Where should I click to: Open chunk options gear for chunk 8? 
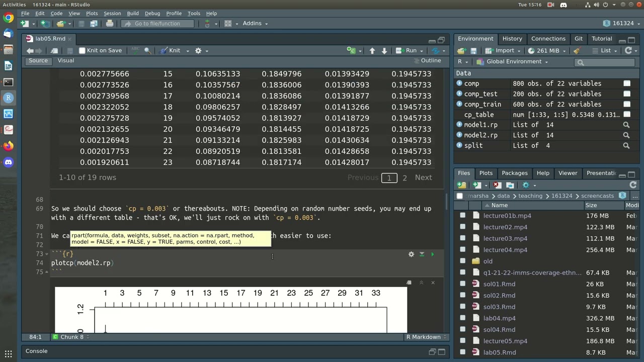click(411, 254)
